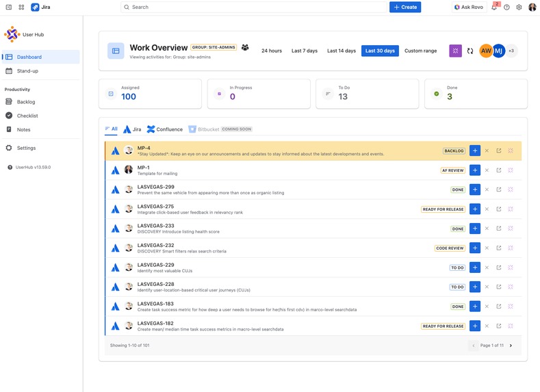Select the Last 30 days range
The height and width of the screenshot is (392, 540).
380,51
